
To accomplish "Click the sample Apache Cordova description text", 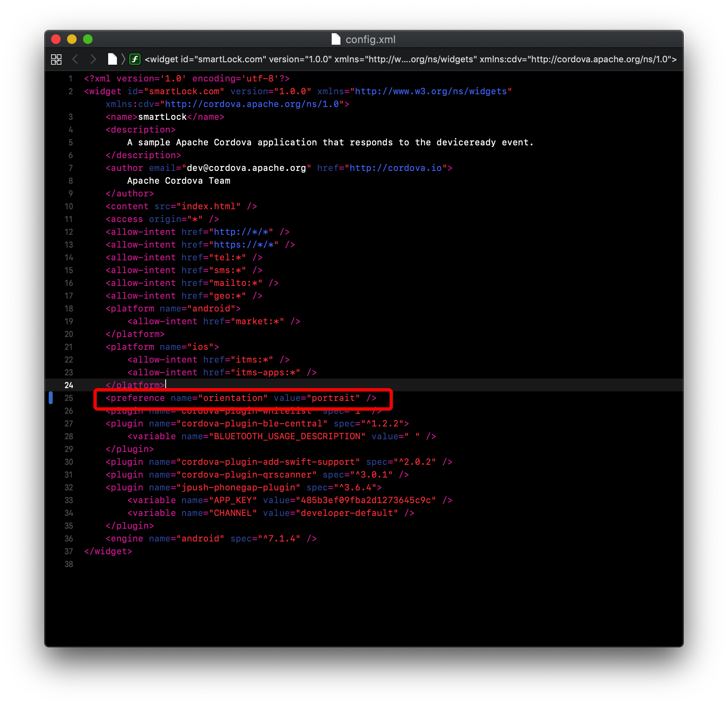I will coord(330,143).
